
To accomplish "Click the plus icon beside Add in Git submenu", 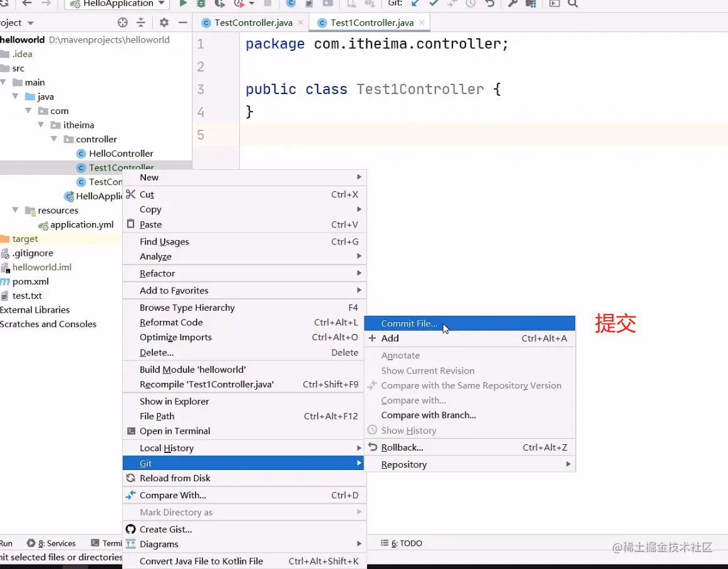I will click(372, 338).
